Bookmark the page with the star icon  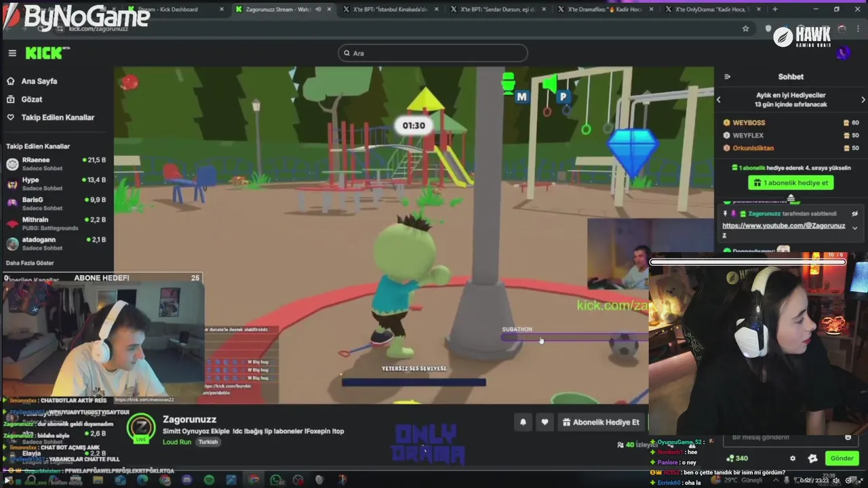745,28
